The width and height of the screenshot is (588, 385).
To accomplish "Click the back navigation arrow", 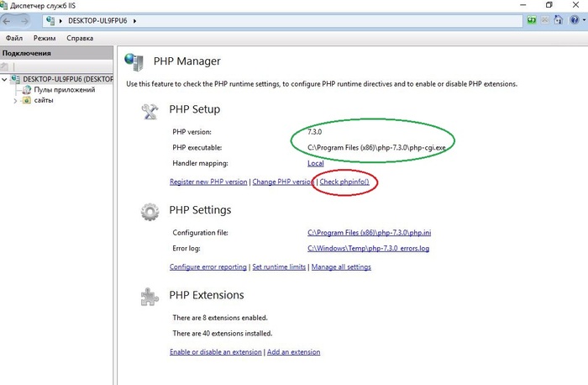I will point(10,20).
